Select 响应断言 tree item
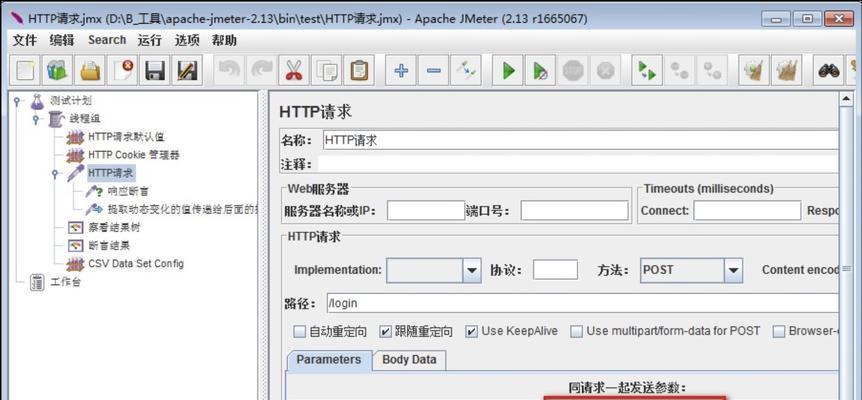The height and width of the screenshot is (400, 862). click(128, 191)
